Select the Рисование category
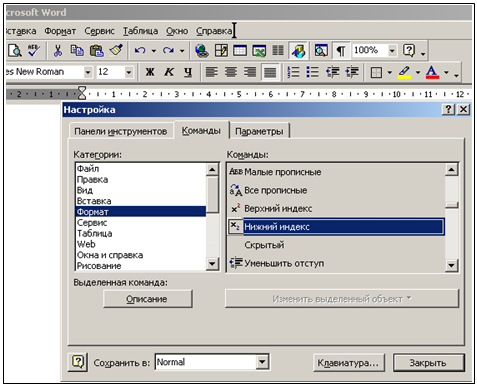 tap(141, 266)
